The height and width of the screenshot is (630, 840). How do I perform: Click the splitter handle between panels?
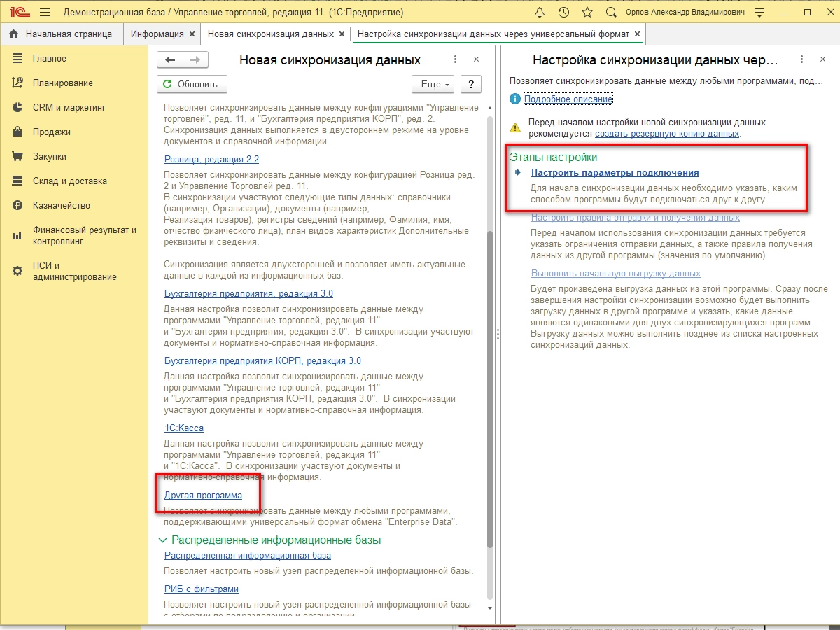[x=498, y=335]
